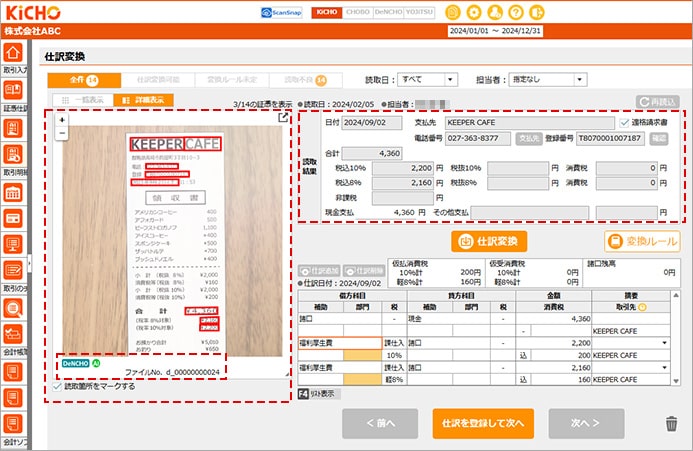Open 摘要 dropdown on the 2,200 row
The image size is (693, 451).
click(x=664, y=343)
